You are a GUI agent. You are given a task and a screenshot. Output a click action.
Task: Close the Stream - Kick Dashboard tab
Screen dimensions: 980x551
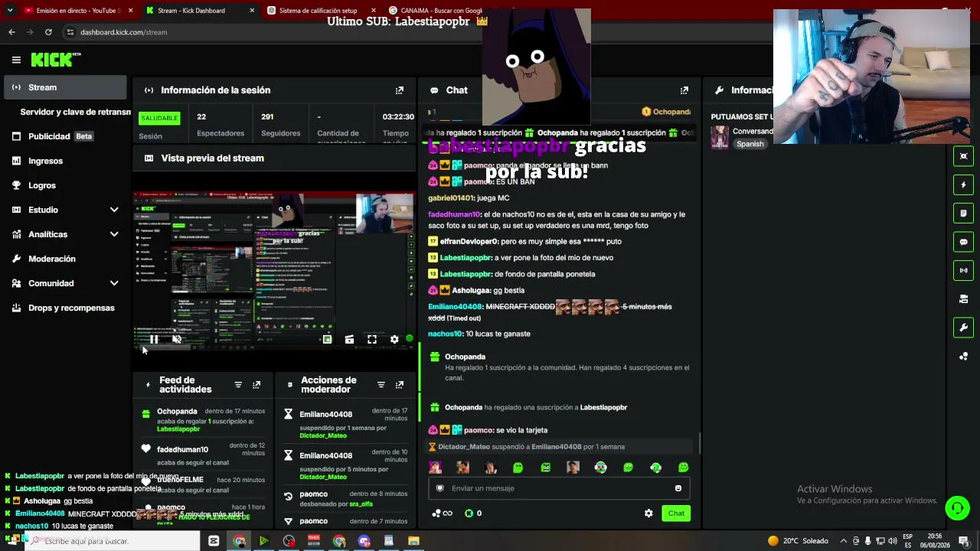[x=252, y=11]
